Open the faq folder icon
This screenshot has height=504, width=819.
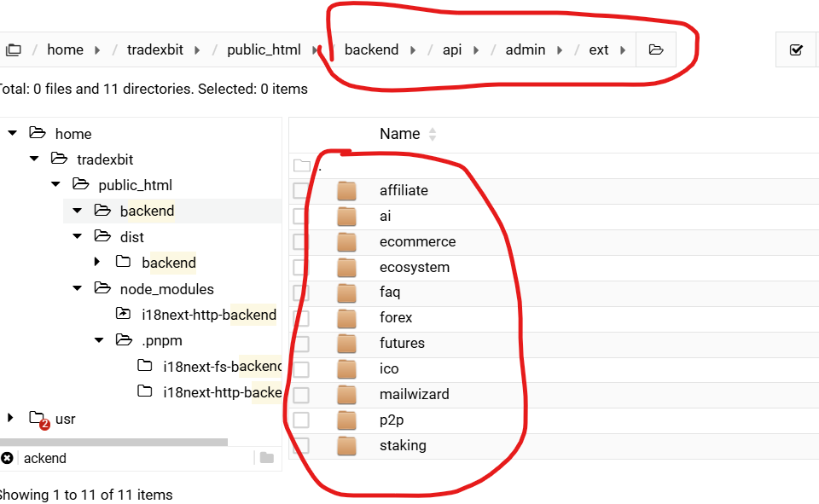(x=346, y=293)
